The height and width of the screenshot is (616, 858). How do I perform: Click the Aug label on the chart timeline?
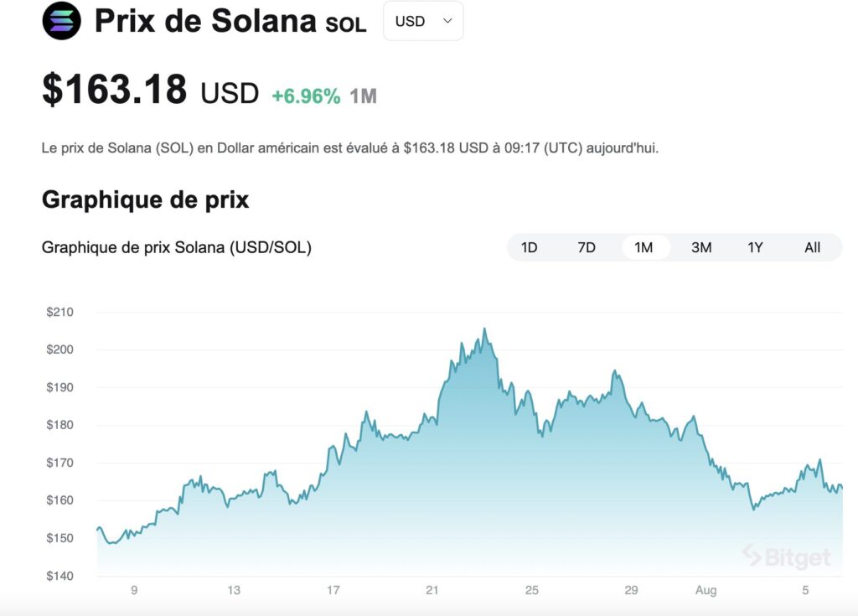706,591
